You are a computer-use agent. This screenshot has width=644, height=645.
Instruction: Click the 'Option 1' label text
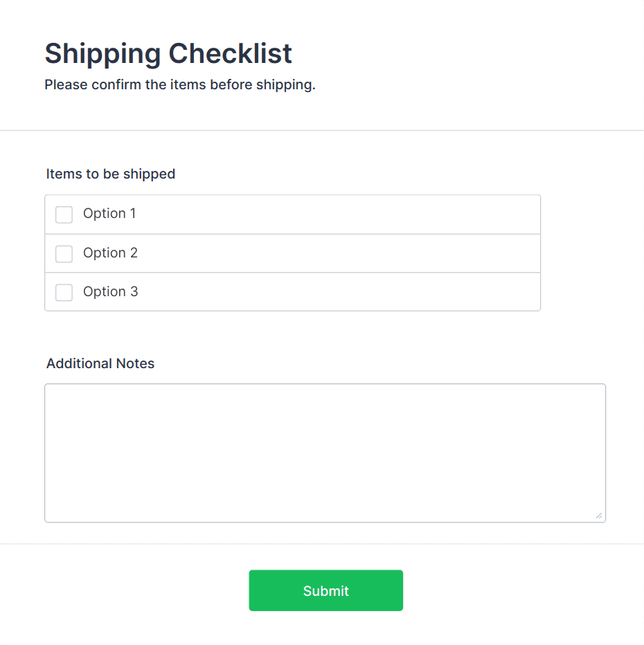[109, 214]
